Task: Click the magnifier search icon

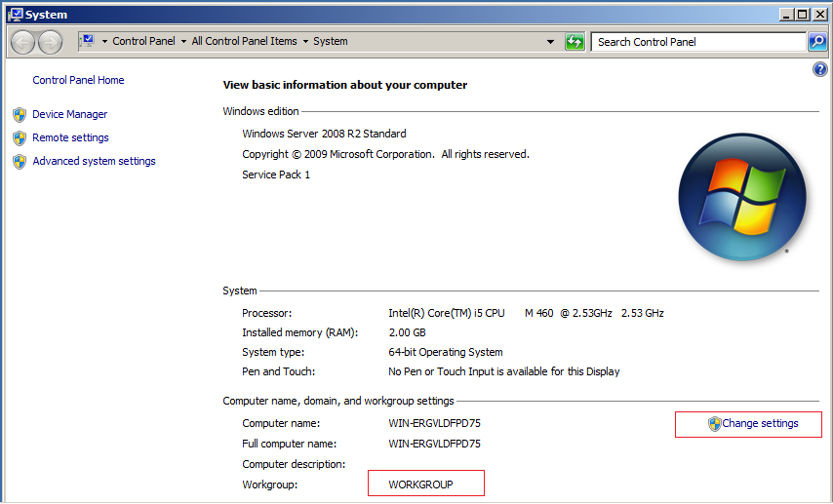Action: pos(817,42)
